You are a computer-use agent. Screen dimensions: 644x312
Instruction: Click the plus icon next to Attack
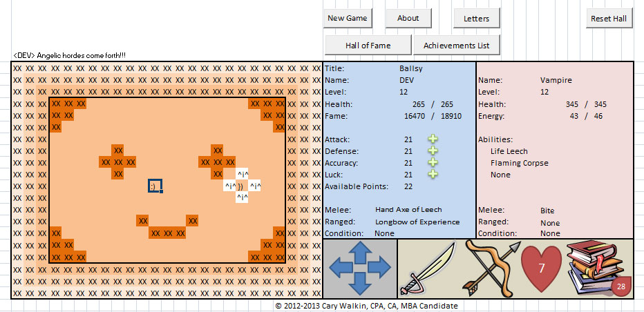point(433,139)
